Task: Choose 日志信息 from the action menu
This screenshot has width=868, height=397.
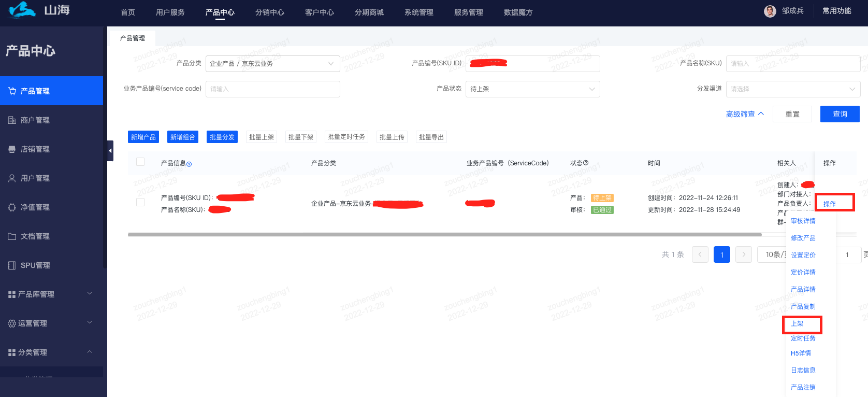Action: pyautogui.click(x=803, y=370)
